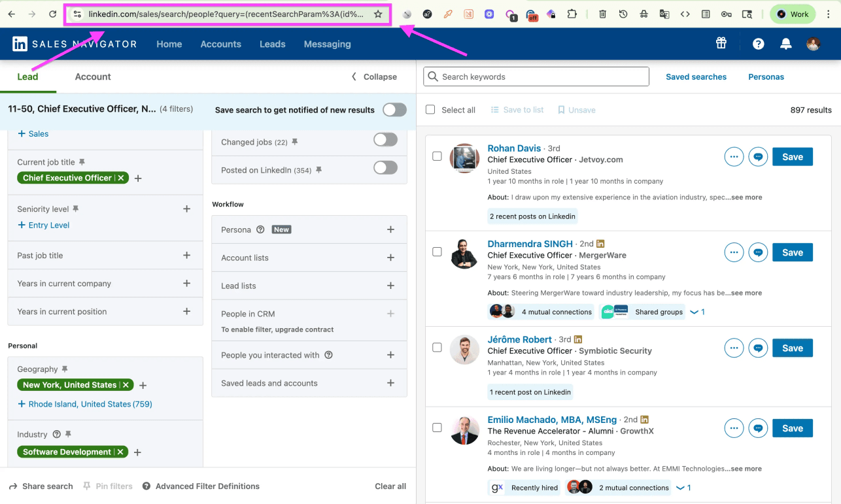The height and width of the screenshot is (504, 841).
Task: Open notifications via the bell icon
Action: [x=785, y=43]
